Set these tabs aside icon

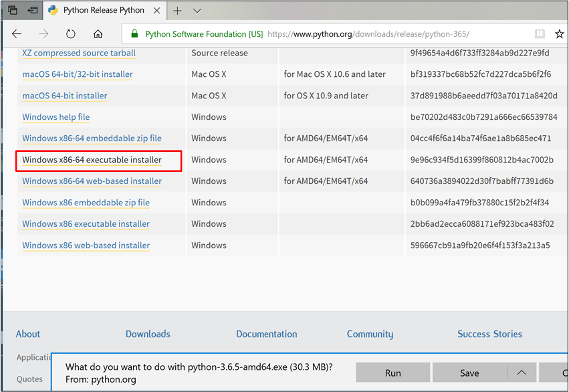pos(33,10)
